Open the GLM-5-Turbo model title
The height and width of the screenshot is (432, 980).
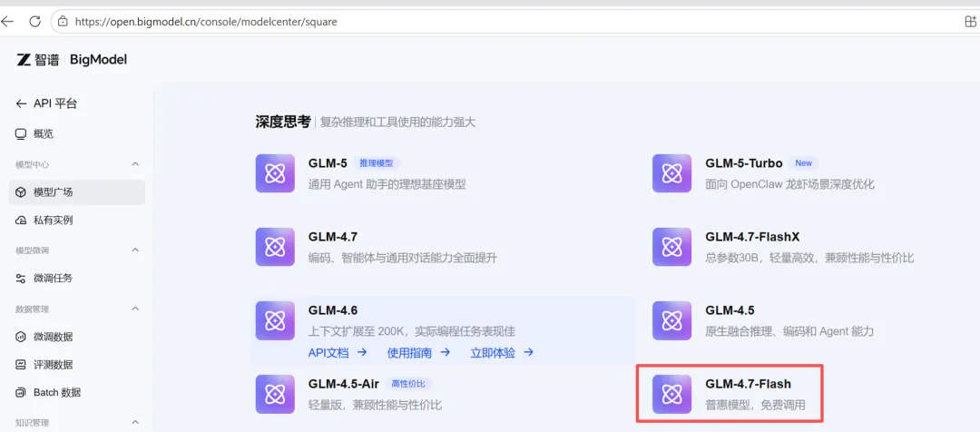click(744, 163)
